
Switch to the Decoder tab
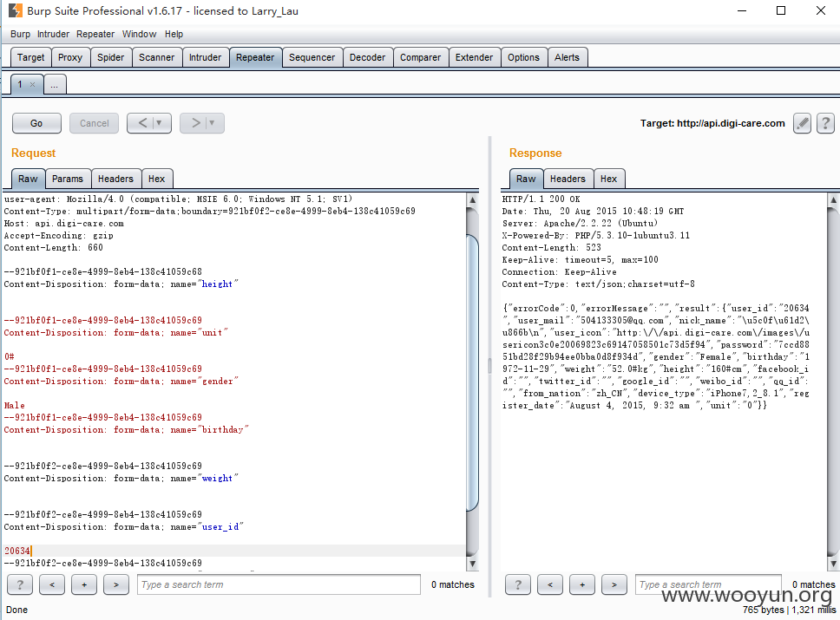[x=368, y=57]
